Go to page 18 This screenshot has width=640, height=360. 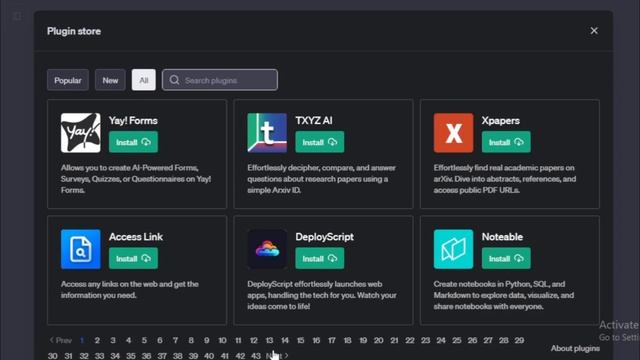click(347, 340)
